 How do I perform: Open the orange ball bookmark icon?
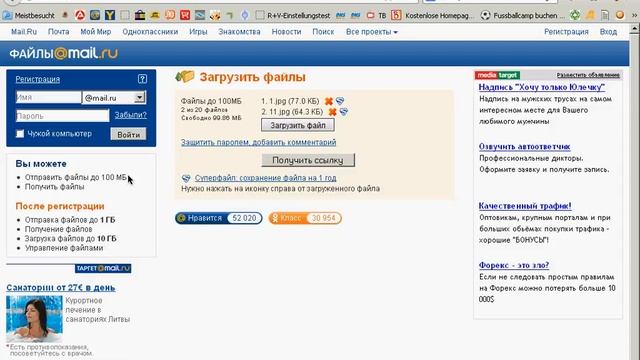pos(620,16)
